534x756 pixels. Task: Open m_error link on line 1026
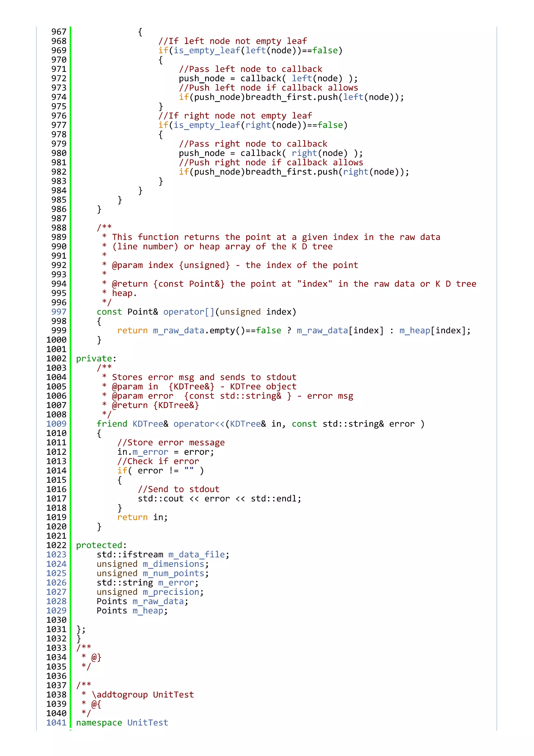(x=176, y=583)
